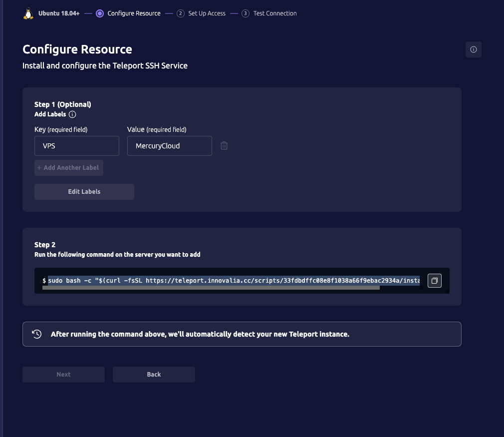Delete the label row using the trash icon

[x=224, y=145]
